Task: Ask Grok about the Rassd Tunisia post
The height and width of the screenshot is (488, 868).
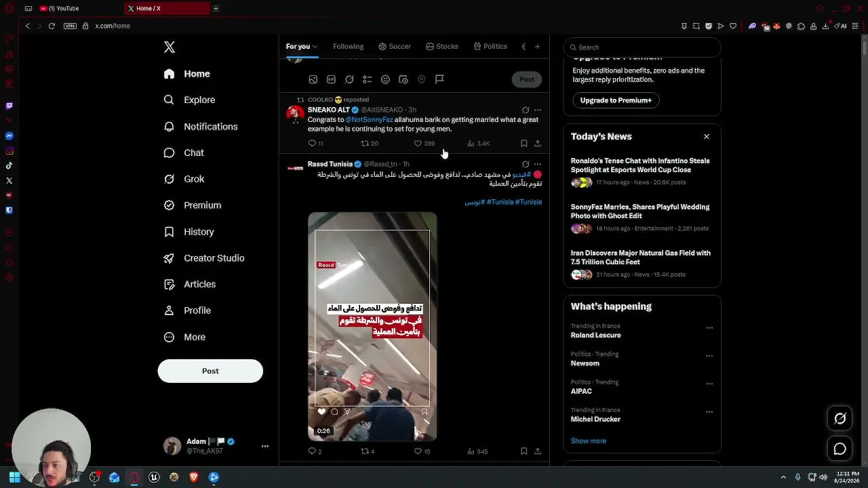Action: [526, 164]
